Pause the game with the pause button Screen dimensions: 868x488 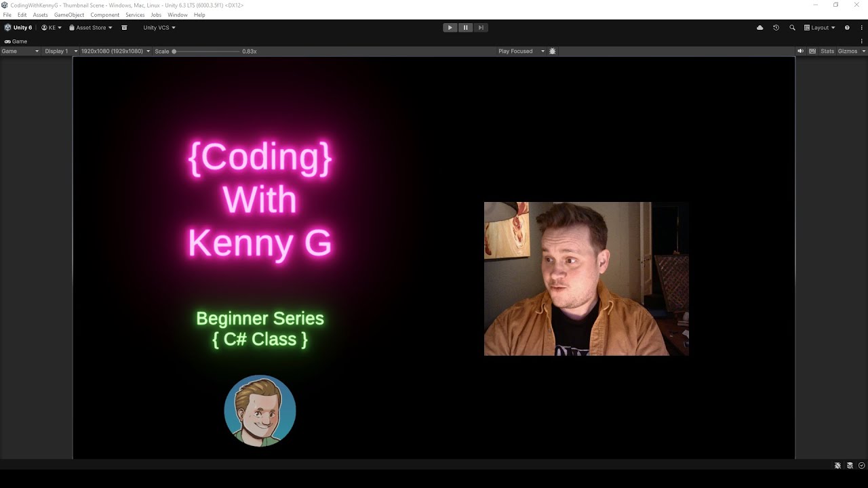pos(465,28)
